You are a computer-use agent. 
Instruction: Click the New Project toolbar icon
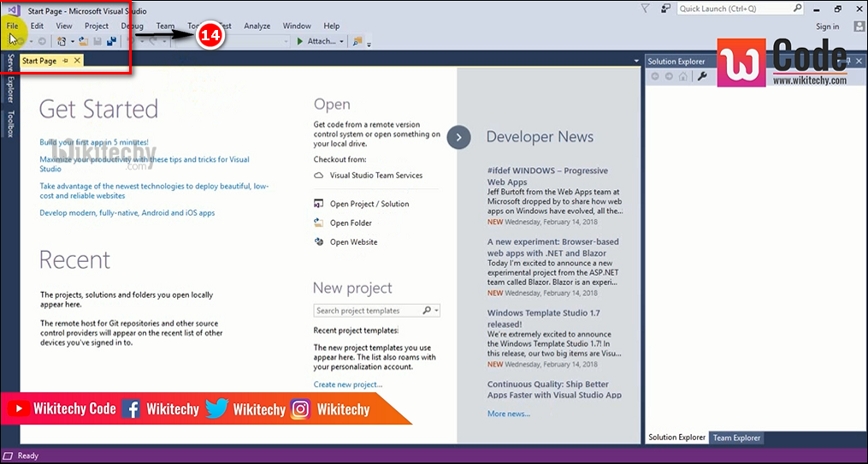62,41
